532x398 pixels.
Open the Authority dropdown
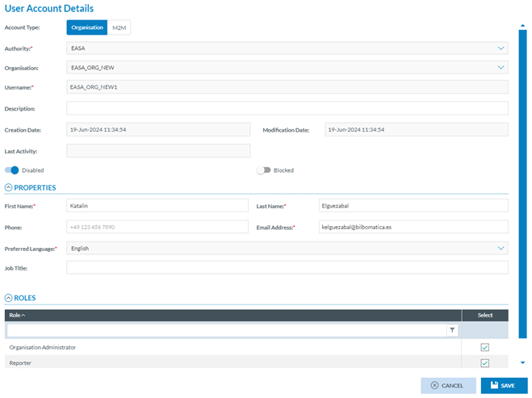coord(501,48)
